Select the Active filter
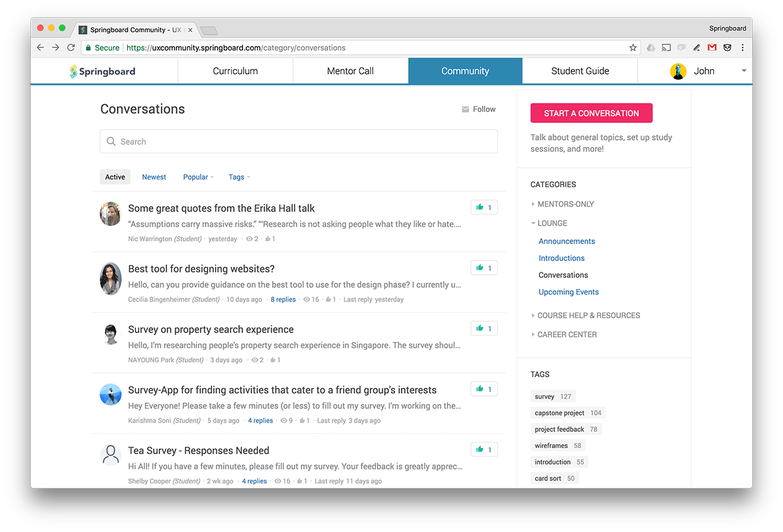The height and width of the screenshot is (532, 783). point(114,177)
